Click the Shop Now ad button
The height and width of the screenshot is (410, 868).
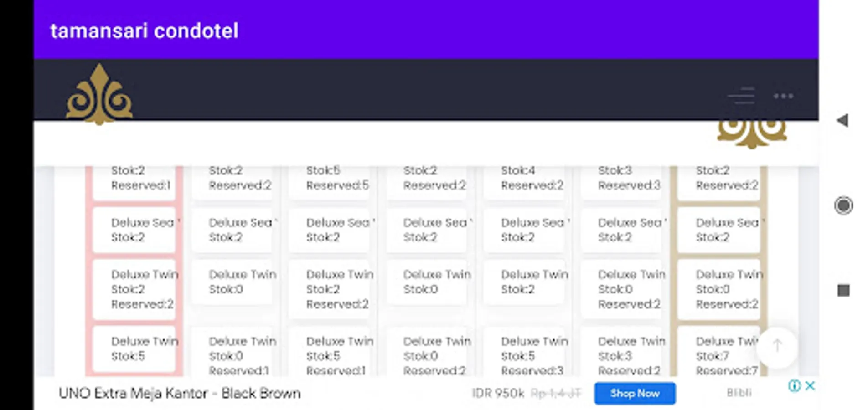click(x=635, y=393)
